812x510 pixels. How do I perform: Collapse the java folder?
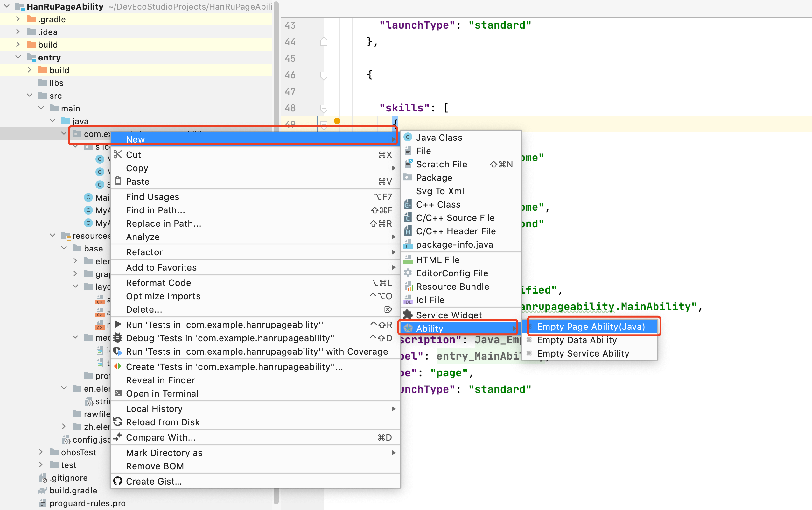[52, 120]
